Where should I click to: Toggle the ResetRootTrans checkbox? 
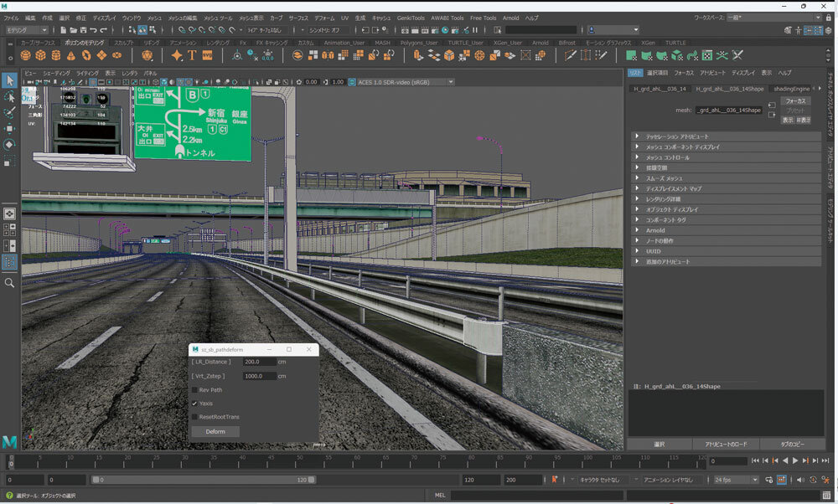[x=194, y=416]
